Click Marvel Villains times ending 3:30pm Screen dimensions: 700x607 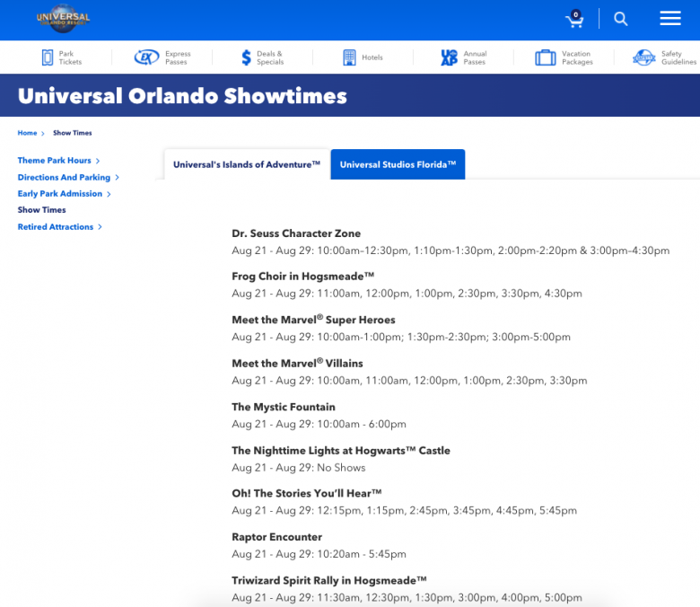click(409, 381)
